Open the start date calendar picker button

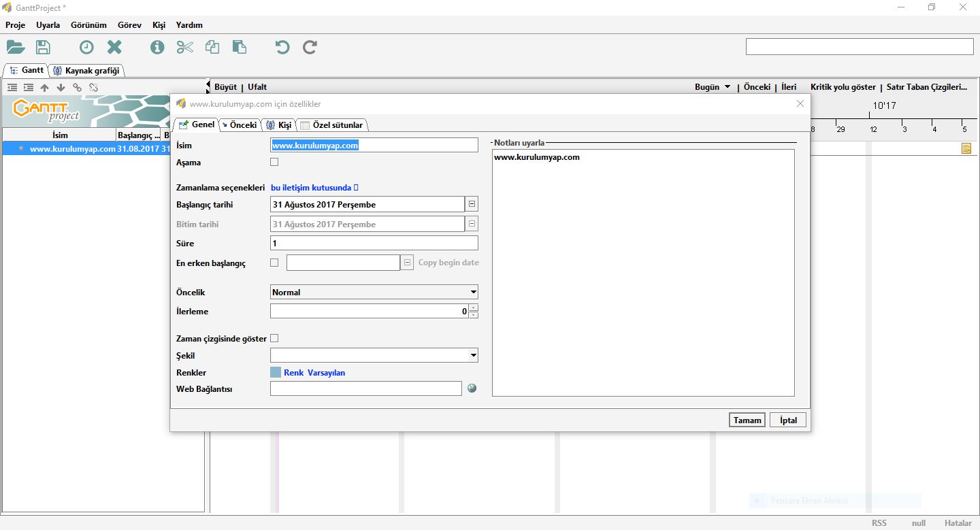coord(472,204)
